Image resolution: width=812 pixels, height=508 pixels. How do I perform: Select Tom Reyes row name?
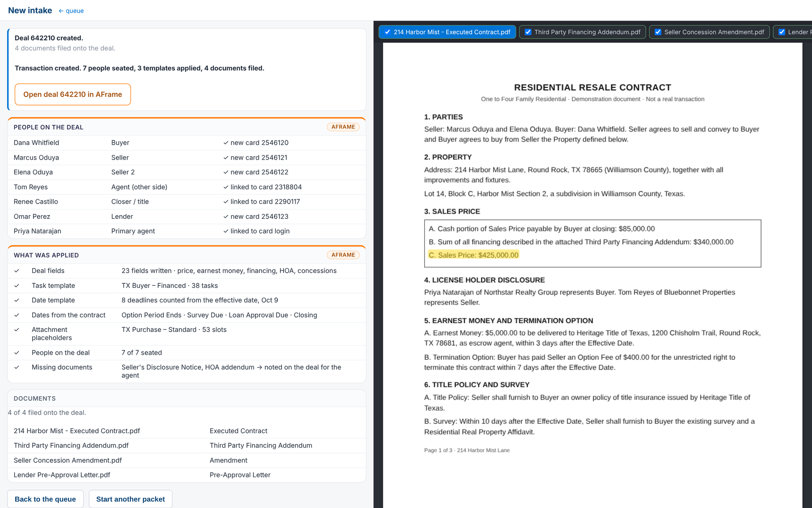[x=30, y=187]
